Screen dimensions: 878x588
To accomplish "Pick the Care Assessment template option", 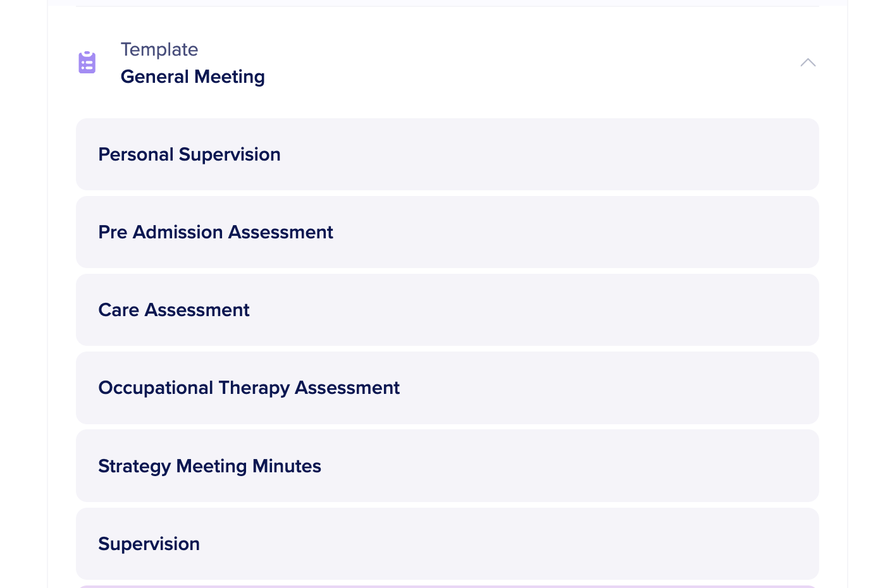I will [447, 310].
